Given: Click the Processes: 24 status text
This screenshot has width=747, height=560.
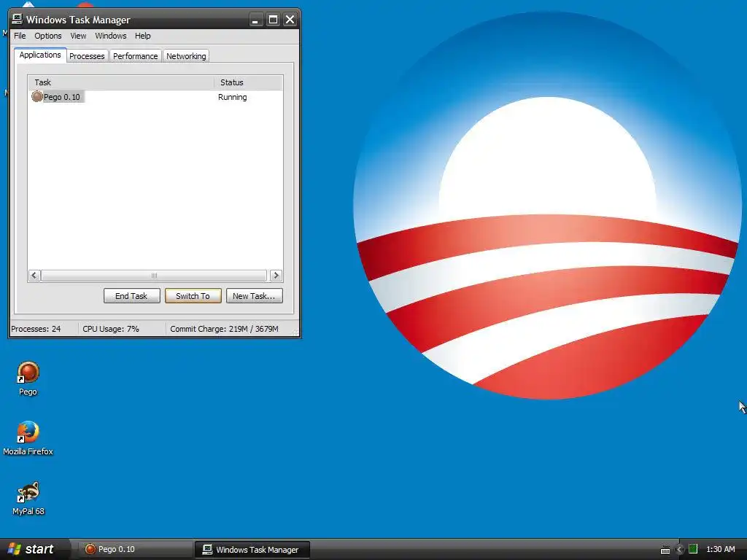Looking at the screenshot, I should pos(36,329).
